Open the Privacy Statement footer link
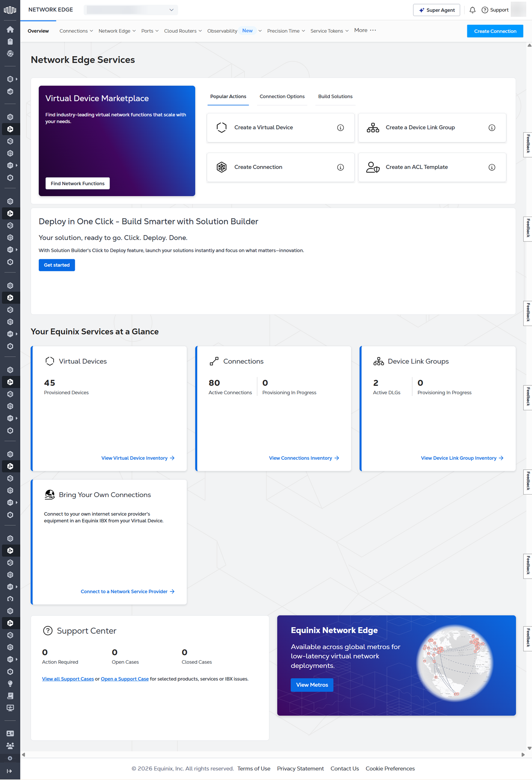Viewport: 532px width, 780px height. 300,769
